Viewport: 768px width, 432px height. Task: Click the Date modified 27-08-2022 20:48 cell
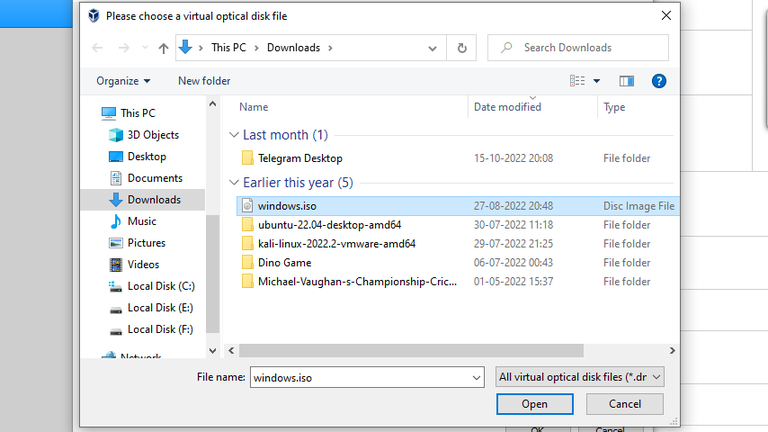pos(513,206)
